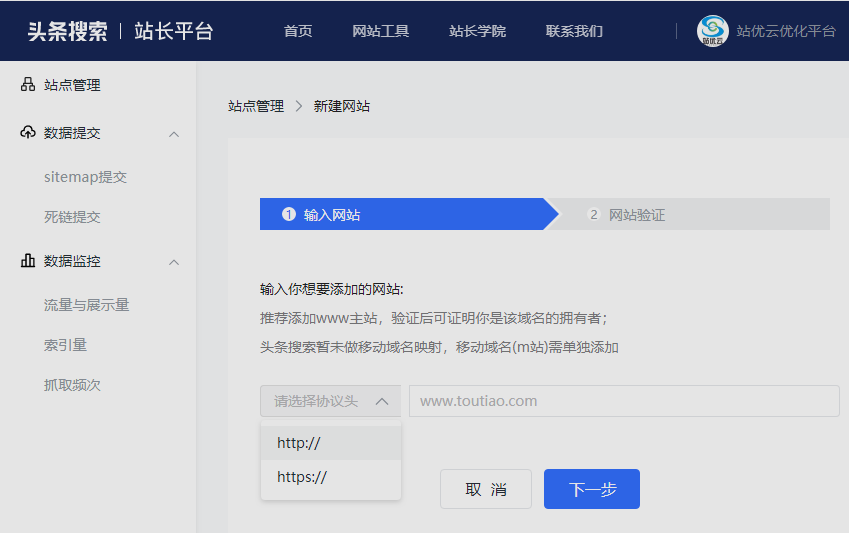Go to 死链提交 page

[x=72, y=217]
